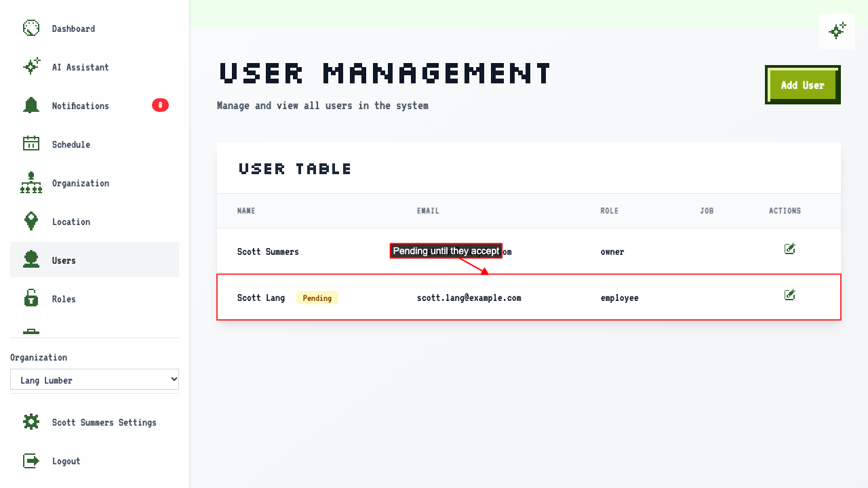This screenshot has height=488, width=868.
Task: Click the Role column header
Action: (x=610, y=211)
